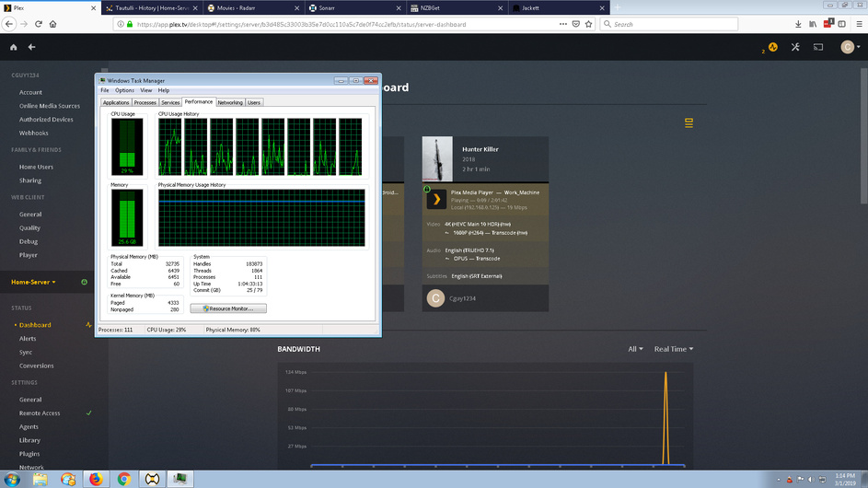This screenshot has height=488, width=868.
Task: Toggle the dashboard details view icon
Action: point(689,123)
